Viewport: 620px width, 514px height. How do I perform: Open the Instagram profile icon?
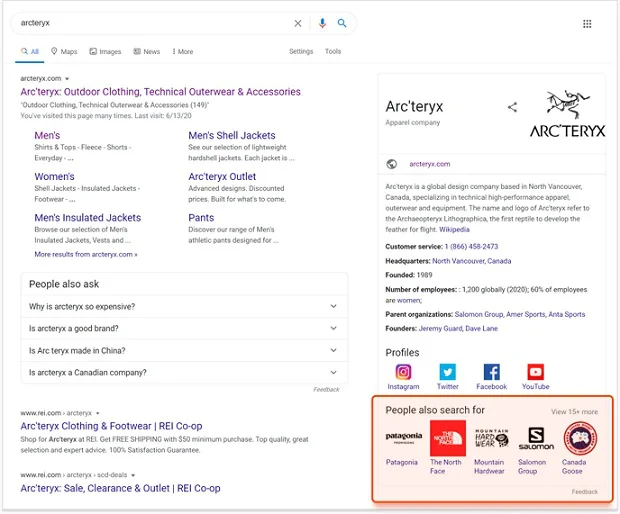pyautogui.click(x=403, y=372)
